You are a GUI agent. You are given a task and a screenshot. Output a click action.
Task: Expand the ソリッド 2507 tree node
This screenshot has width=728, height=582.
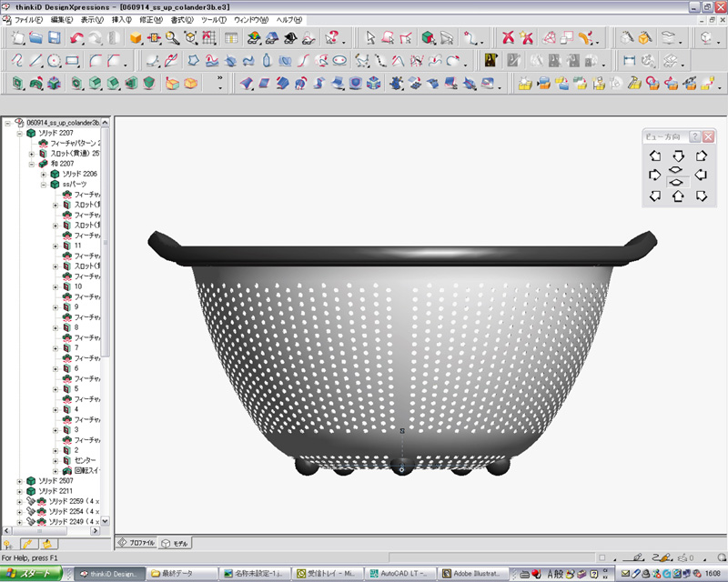coord(20,480)
